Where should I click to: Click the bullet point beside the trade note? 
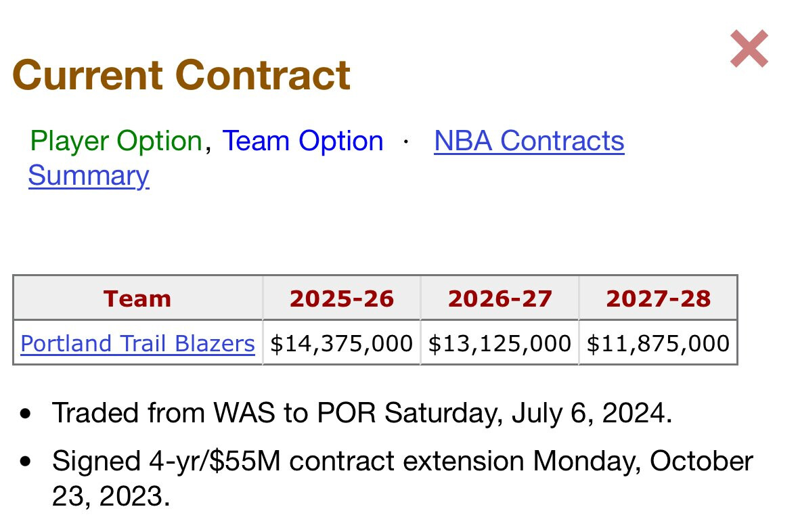26,414
